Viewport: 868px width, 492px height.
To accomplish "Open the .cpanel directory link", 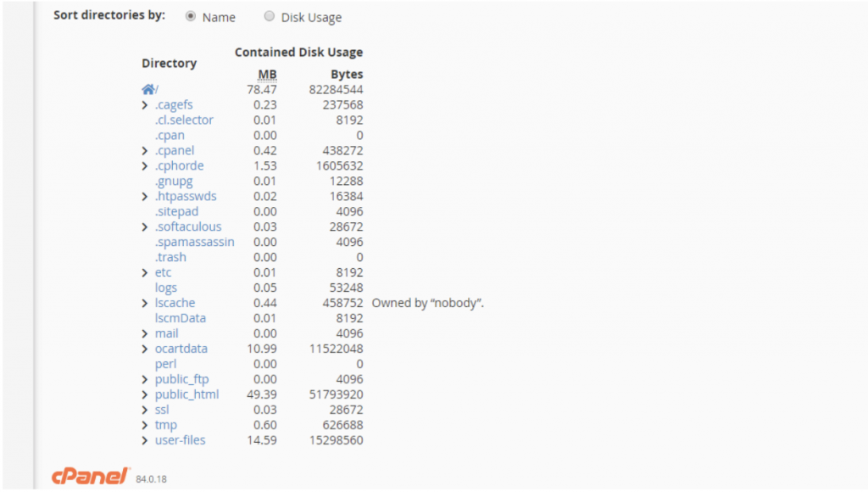I will (175, 150).
